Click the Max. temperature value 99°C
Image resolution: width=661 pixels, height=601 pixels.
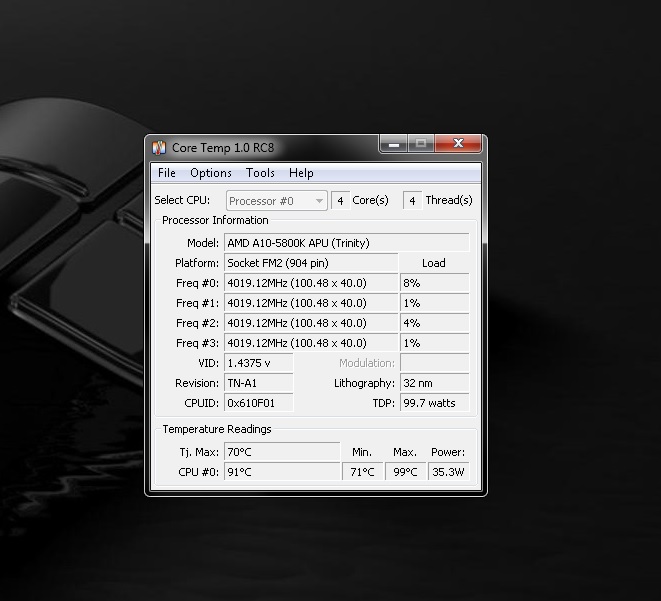pyautogui.click(x=406, y=472)
